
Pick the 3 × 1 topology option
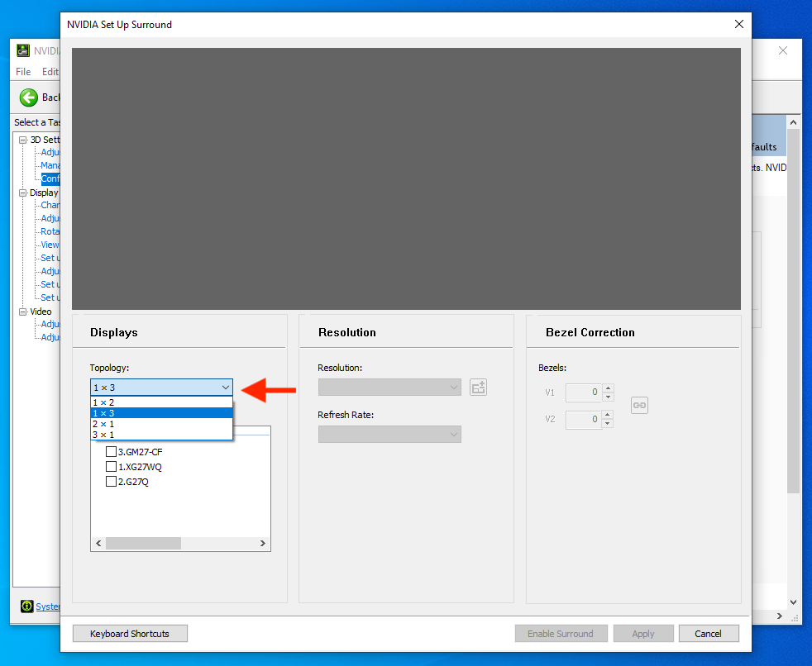[x=161, y=435]
